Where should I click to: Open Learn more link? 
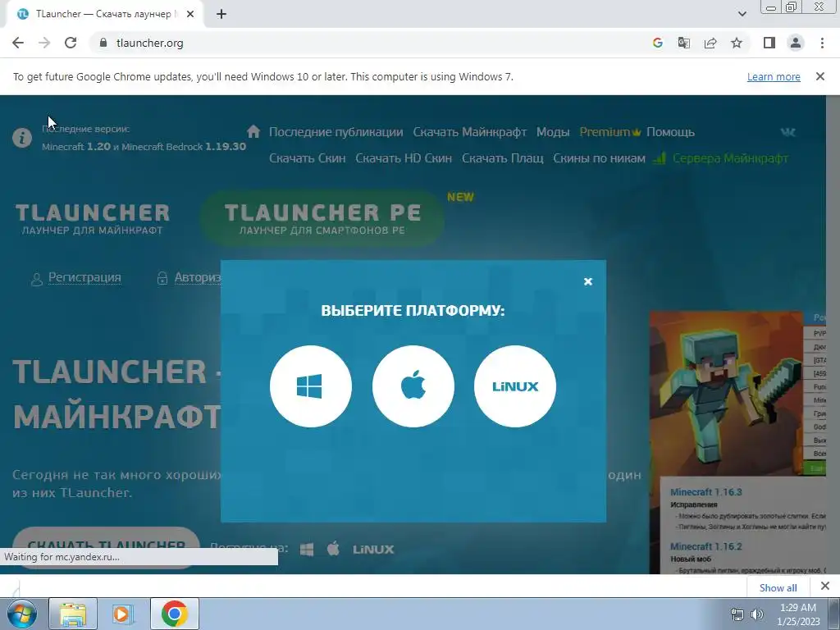(x=774, y=76)
